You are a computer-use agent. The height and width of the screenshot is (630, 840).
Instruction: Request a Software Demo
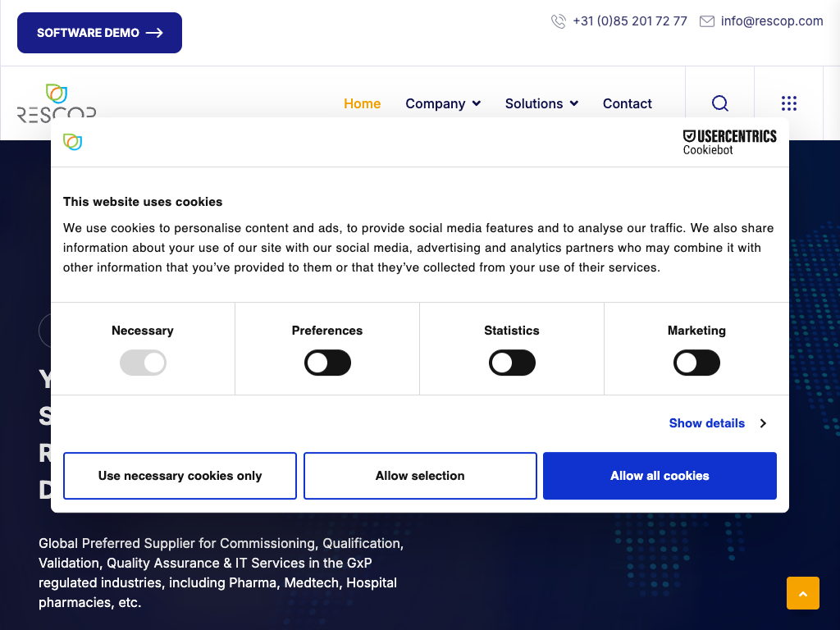click(x=99, y=33)
